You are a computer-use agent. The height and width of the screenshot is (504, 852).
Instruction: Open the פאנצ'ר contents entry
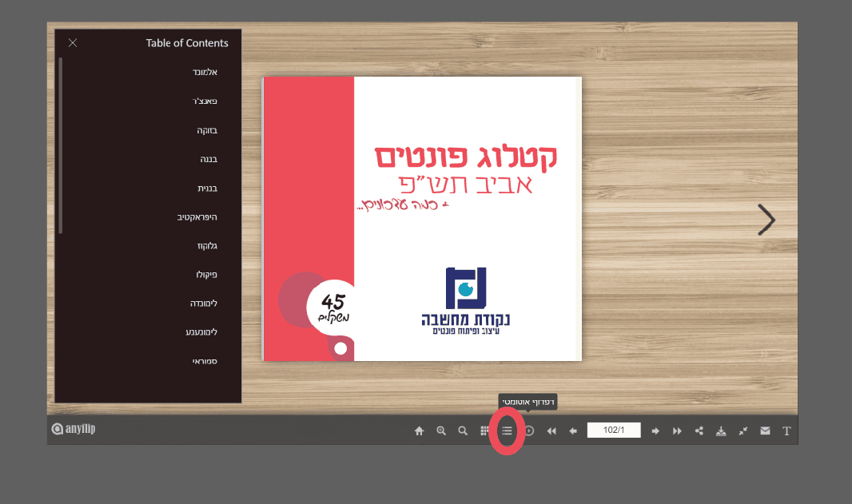(x=205, y=101)
